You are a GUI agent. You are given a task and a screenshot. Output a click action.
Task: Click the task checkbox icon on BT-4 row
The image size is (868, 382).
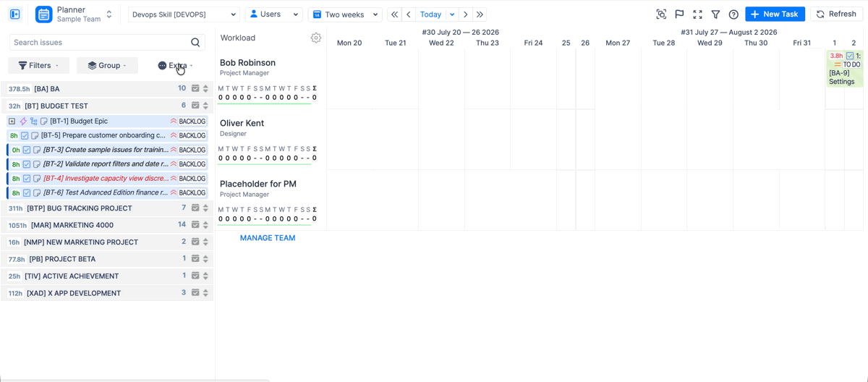(x=27, y=179)
